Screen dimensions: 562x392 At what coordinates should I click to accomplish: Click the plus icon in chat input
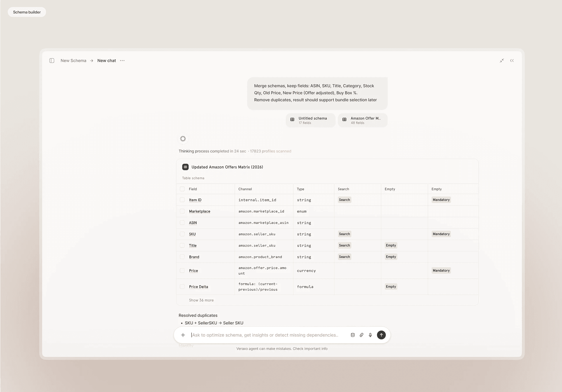[x=183, y=335]
